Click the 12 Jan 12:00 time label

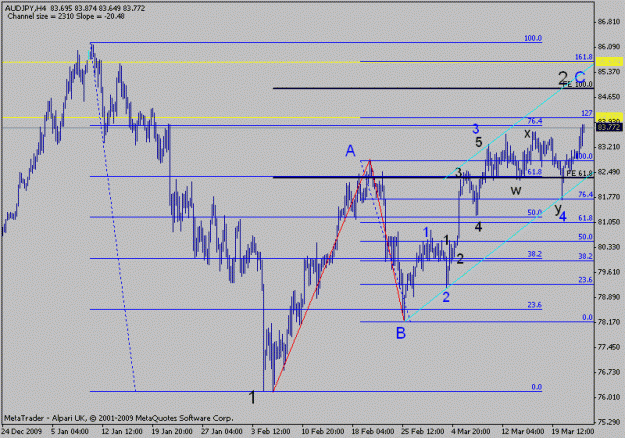[122, 431]
